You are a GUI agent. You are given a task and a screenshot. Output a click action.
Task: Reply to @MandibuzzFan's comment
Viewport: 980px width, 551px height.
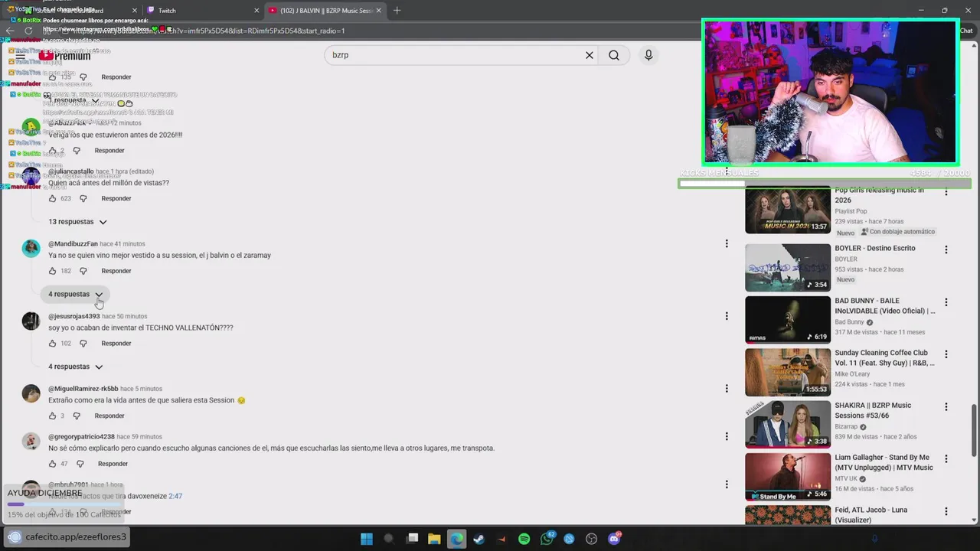(x=116, y=271)
